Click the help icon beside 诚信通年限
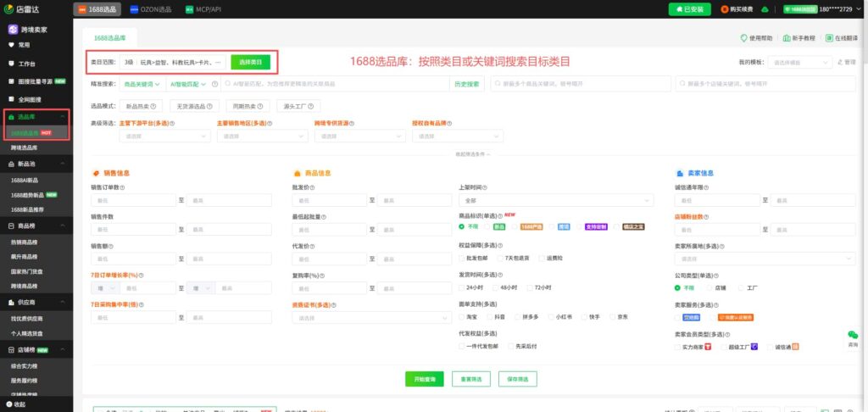868x412 pixels. tap(706, 187)
